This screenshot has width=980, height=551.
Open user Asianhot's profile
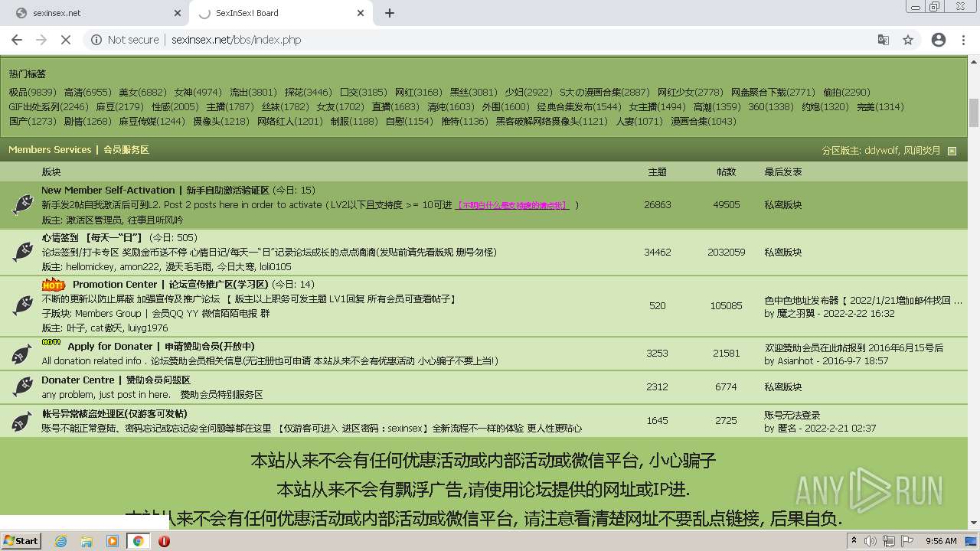point(797,360)
